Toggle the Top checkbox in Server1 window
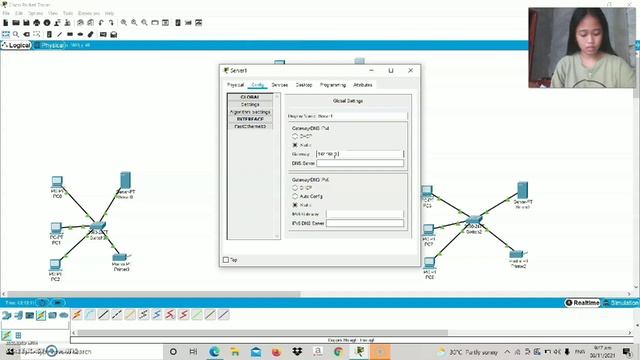 click(226, 260)
